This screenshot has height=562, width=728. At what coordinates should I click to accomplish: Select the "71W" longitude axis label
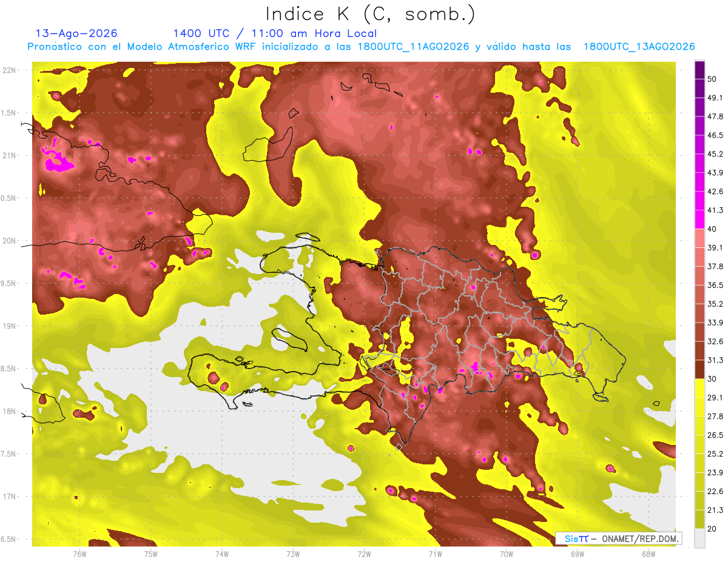click(435, 554)
